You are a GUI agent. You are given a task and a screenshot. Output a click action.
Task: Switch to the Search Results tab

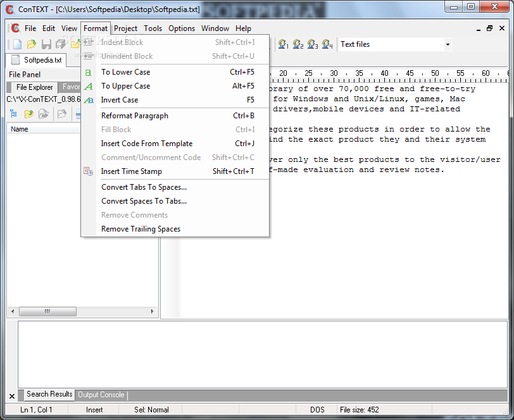pyautogui.click(x=49, y=394)
